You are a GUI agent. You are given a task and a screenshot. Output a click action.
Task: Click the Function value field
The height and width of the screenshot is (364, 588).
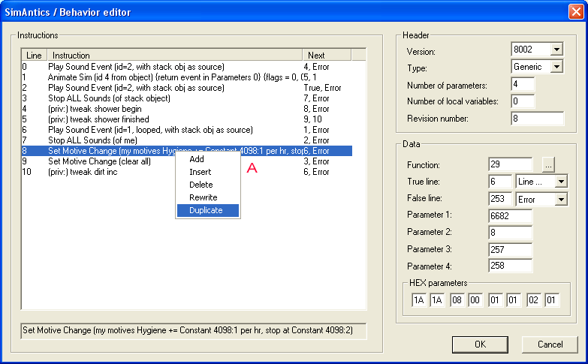point(511,164)
